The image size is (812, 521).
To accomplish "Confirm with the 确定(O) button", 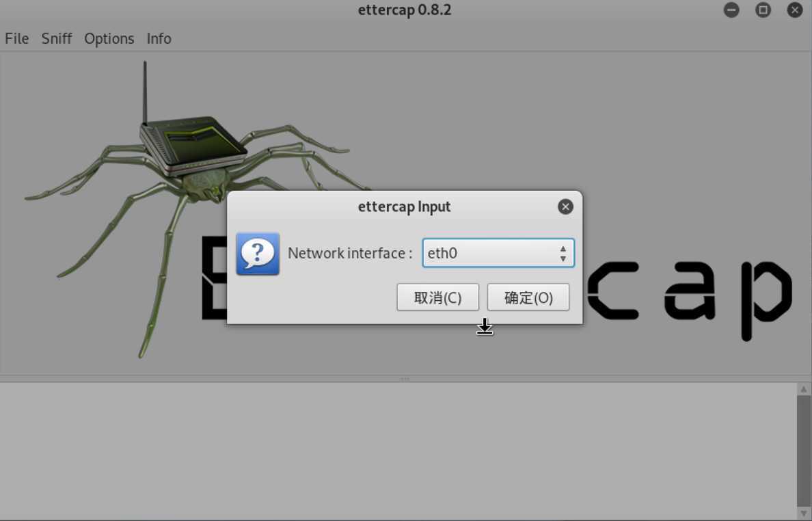I will pos(528,297).
